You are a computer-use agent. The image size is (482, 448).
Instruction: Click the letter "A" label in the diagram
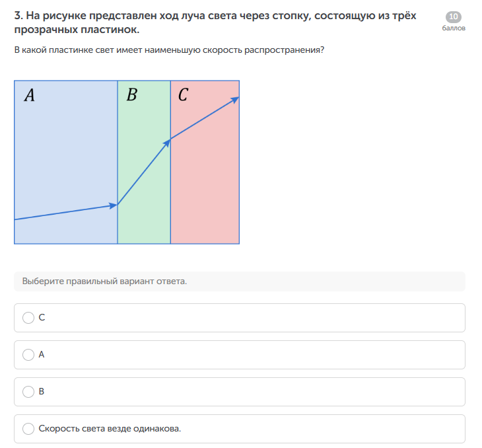tap(29, 96)
